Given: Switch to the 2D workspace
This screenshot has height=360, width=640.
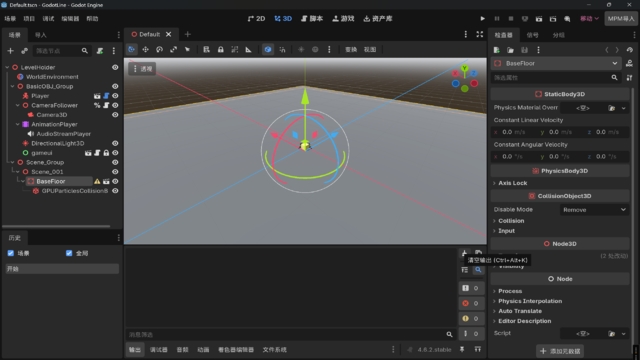Looking at the screenshot, I should (x=256, y=19).
